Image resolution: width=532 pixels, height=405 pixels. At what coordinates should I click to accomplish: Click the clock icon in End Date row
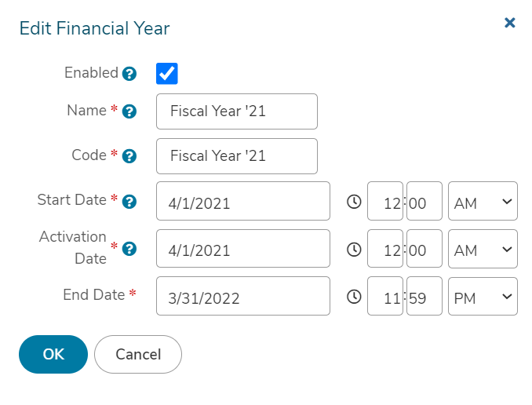354,297
